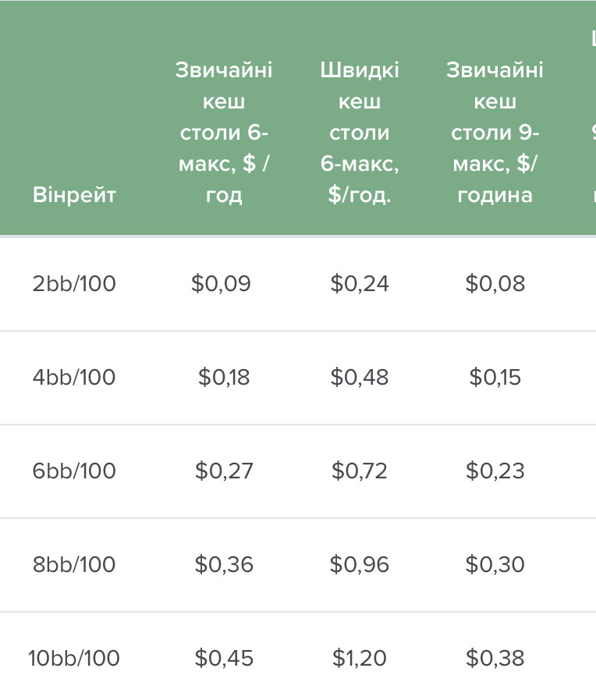Screen dimensions: 596x700
Task: Click the $0,15 cell
Action: tap(495, 377)
